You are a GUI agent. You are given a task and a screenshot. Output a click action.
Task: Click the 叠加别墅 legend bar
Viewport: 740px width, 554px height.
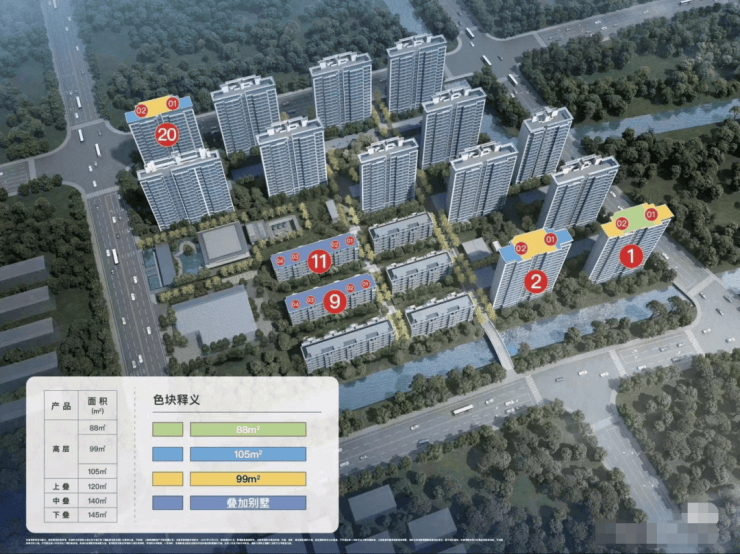pos(248,503)
